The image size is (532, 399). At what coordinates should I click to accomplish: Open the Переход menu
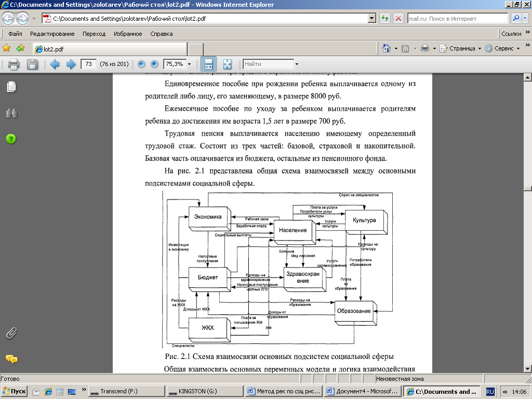[x=94, y=34]
